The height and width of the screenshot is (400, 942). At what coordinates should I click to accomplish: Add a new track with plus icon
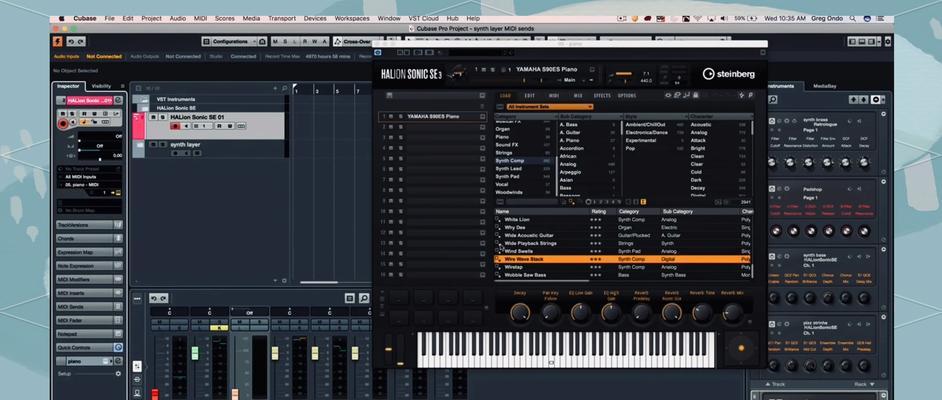click(x=276, y=89)
